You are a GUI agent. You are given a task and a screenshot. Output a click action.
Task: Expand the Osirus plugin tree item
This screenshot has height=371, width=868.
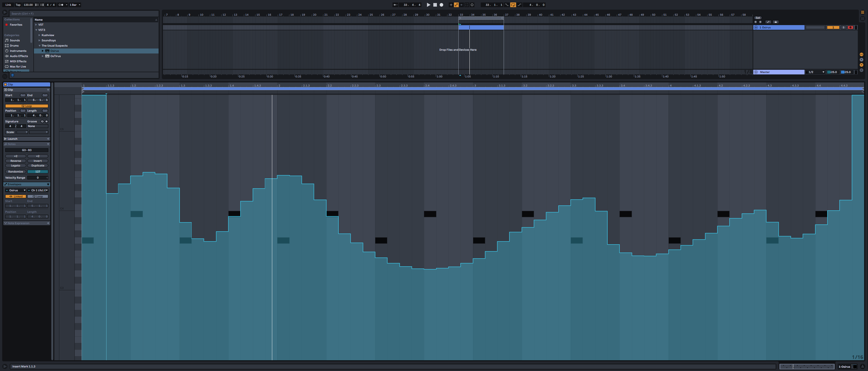[43, 51]
